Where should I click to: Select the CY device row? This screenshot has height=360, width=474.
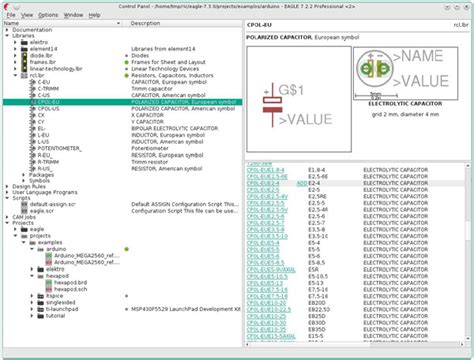(x=122, y=122)
